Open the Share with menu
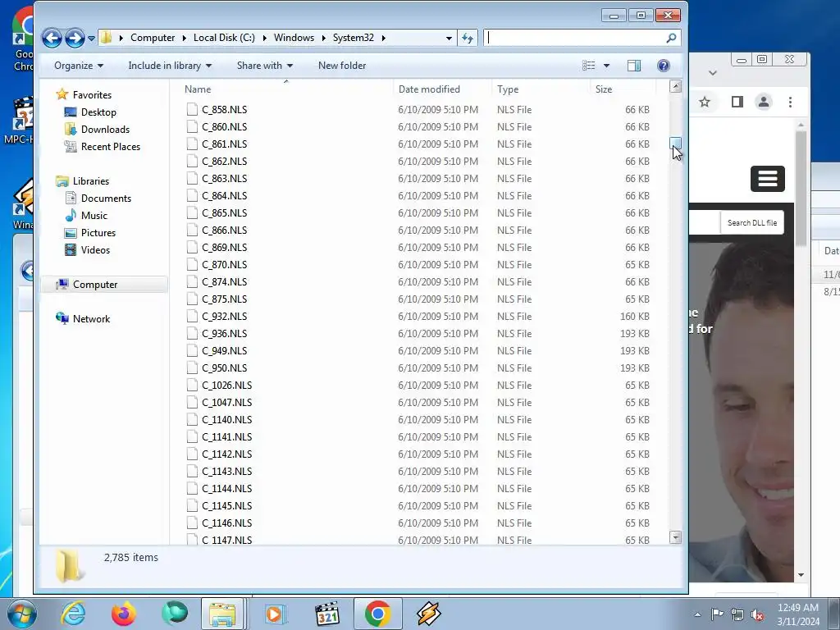840x630 pixels. [x=265, y=66]
